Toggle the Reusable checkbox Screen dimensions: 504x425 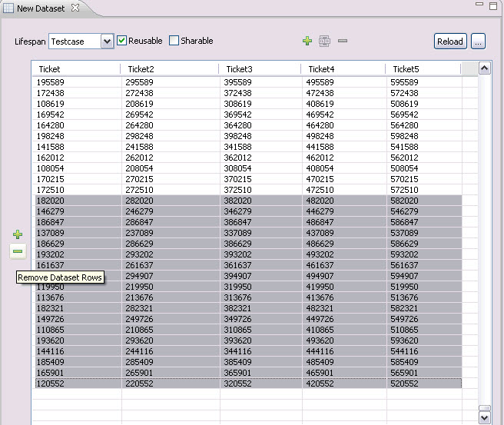click(121, 41)
